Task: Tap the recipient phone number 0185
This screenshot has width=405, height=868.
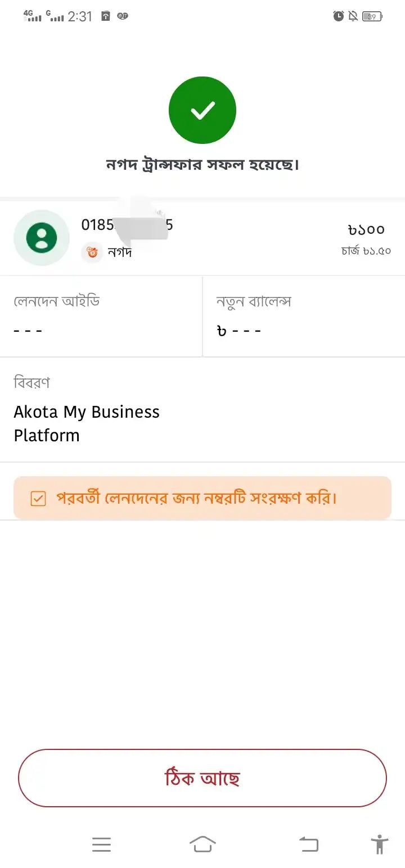Action: (127, 225)
